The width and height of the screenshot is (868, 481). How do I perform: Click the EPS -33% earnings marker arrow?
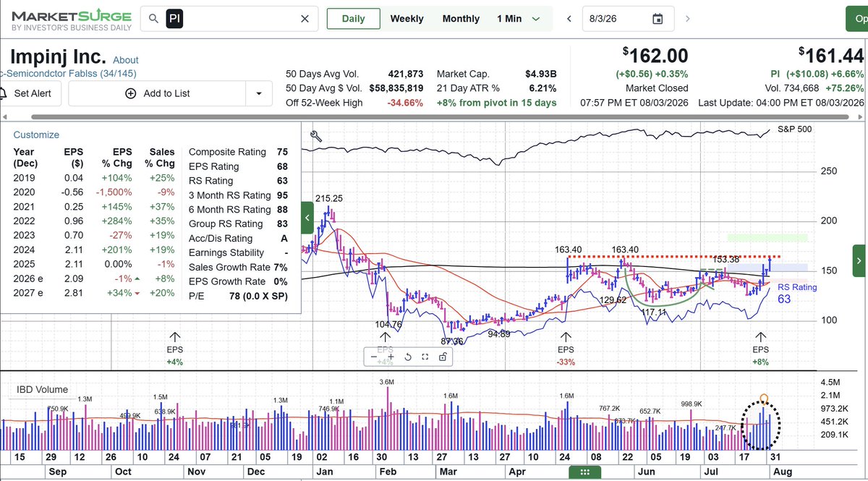pos(566,338)
